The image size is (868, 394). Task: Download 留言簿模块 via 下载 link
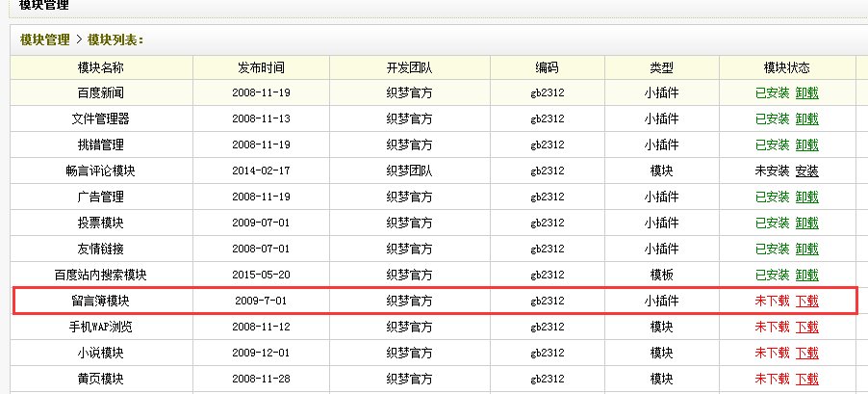806,301
